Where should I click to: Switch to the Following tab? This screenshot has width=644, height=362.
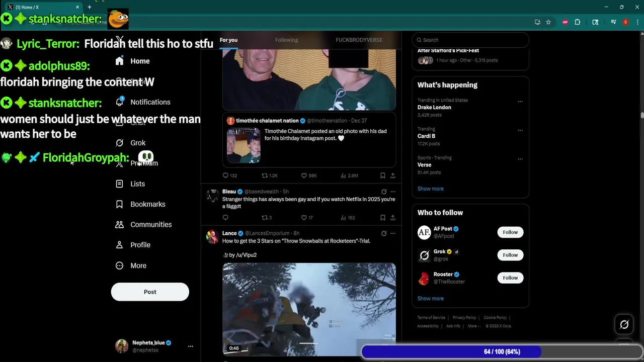(286, 40)
